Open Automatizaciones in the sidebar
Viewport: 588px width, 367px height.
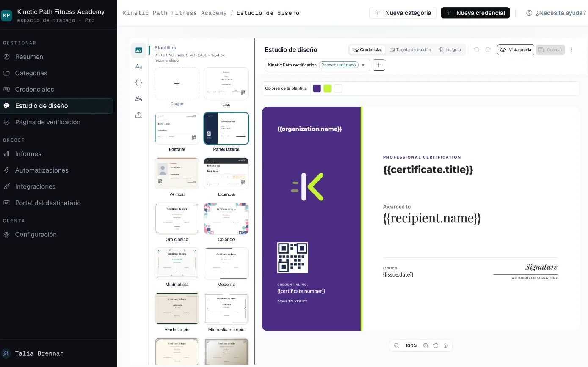[56, 170]
